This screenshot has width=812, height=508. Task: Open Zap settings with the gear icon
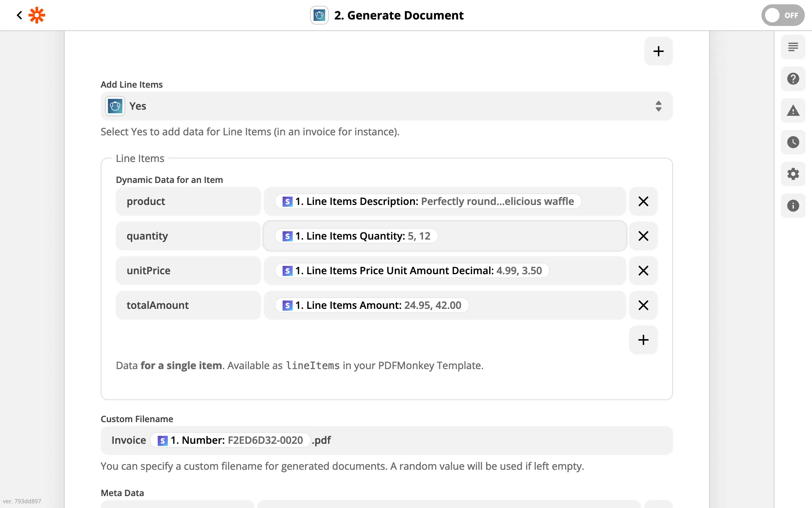pyautogui.click(x=793, y=174)
